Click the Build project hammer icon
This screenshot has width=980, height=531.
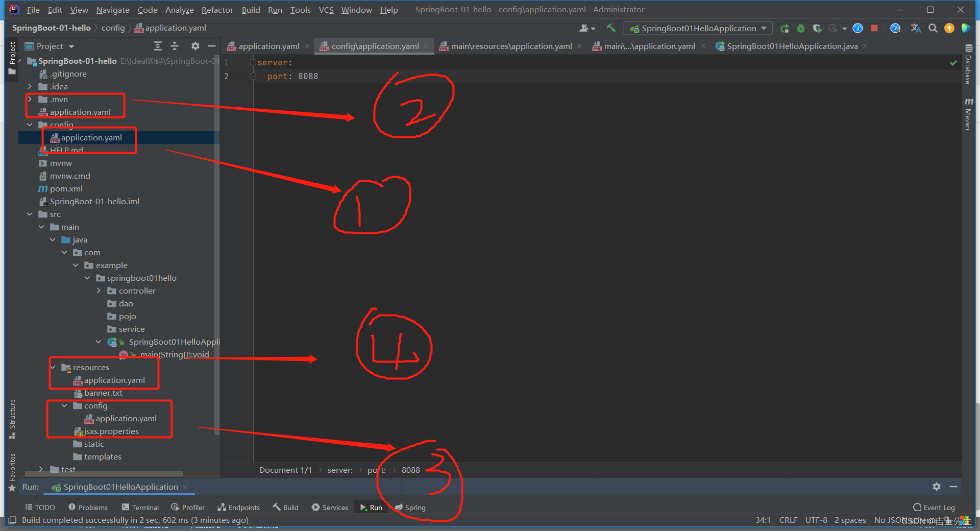point(611,28)
